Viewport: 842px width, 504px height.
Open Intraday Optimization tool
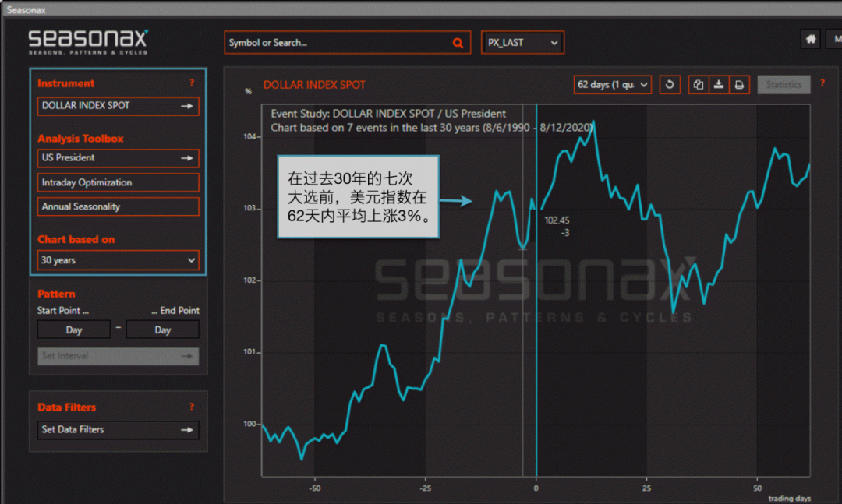[119, 182]
